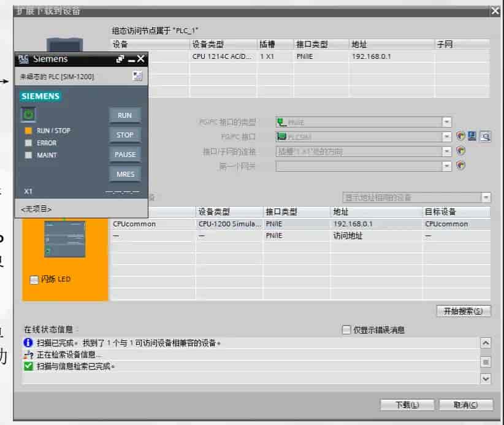Screen dimensions: 504x425
Task: Close the extended download dialog
Action: point(495,11)
